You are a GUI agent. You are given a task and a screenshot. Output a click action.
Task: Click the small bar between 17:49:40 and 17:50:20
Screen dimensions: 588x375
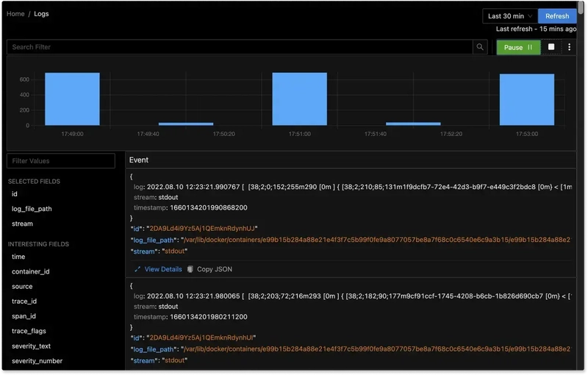click(x=186, y=124)
